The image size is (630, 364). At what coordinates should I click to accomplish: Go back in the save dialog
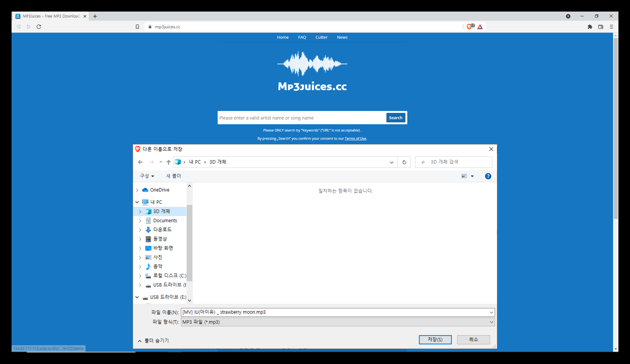pos(140,162)
